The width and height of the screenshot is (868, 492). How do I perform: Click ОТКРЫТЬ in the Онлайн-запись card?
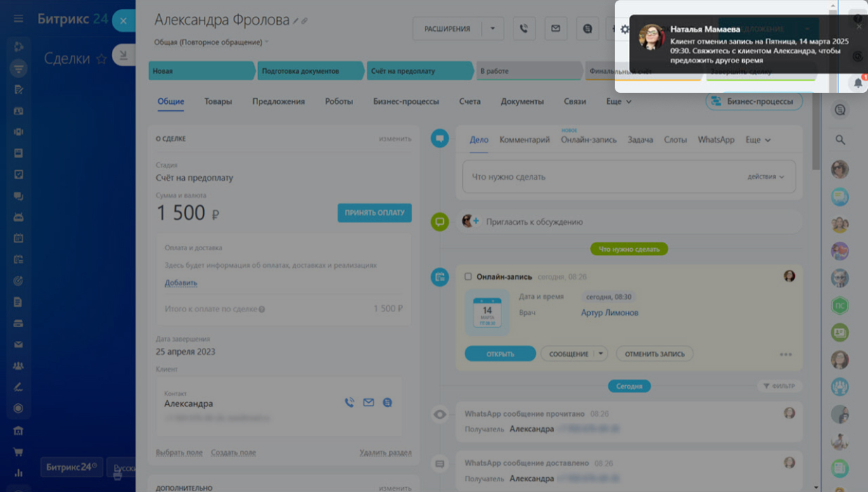coord(500,354)
